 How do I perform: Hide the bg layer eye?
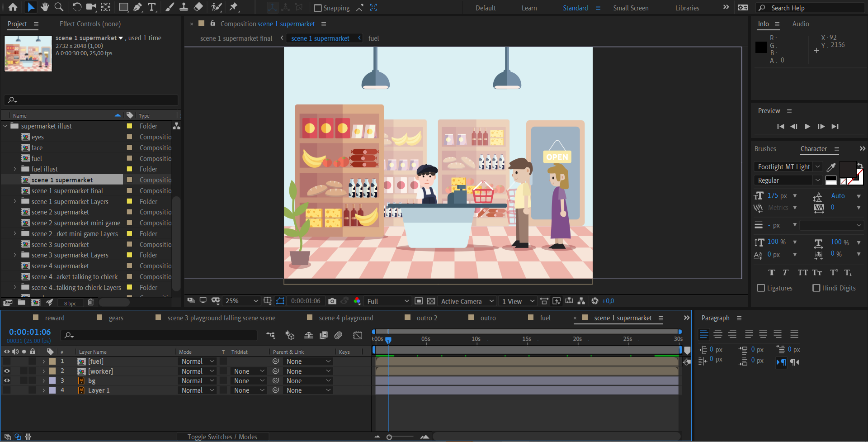coord(7,380)
